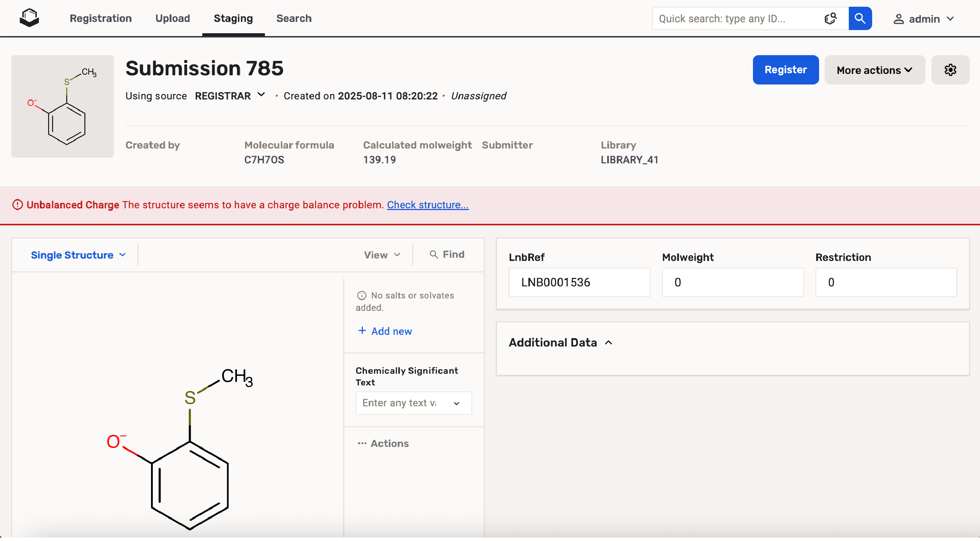Expand the More actions dropdown
Viewport: 980px width, 541px height.
[874, 70]
